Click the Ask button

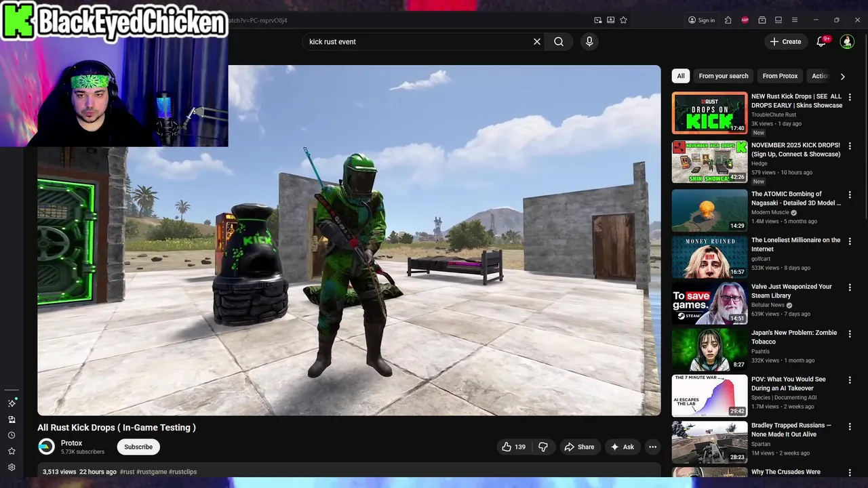pos(623,447)
